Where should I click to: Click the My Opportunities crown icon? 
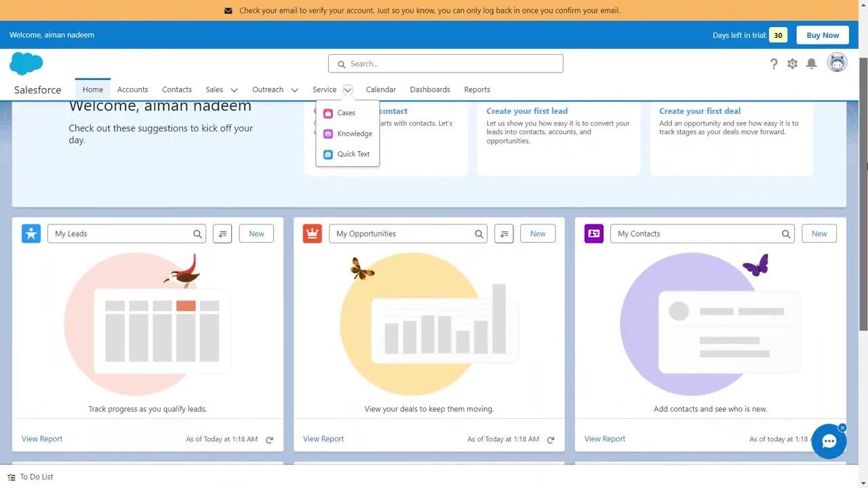tap(313, 234)
